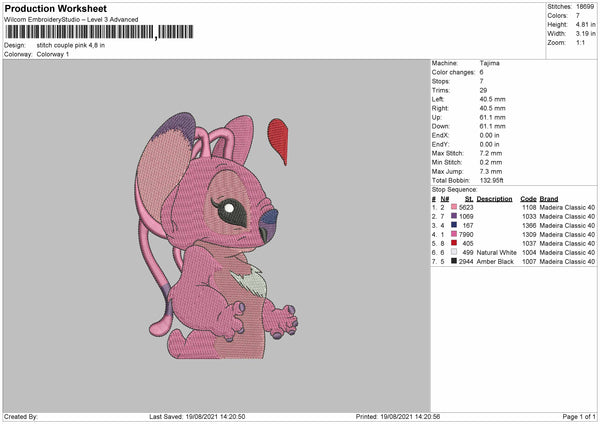Click thread code 1037
Screen dimensions: 600x424
click(x=529, y=243)
